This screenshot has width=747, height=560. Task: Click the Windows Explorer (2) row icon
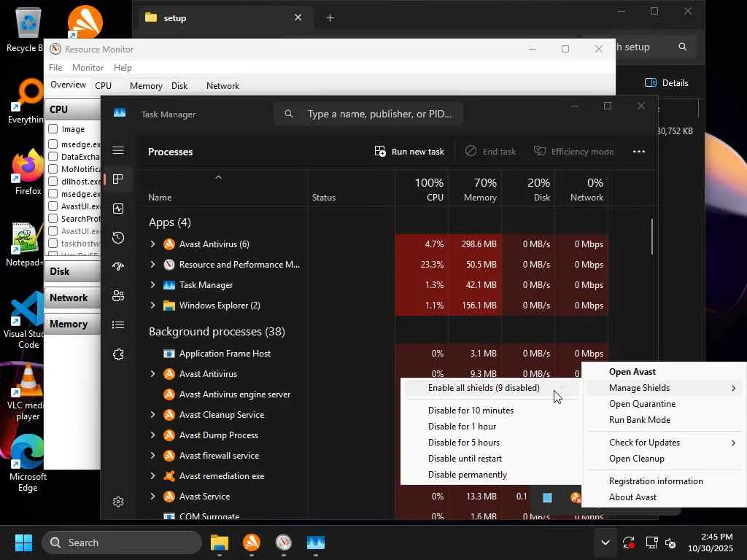pos(169,306)
